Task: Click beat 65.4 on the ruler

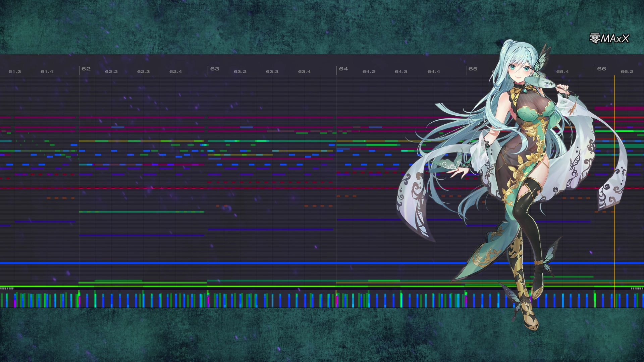Action: coord(562,72)
